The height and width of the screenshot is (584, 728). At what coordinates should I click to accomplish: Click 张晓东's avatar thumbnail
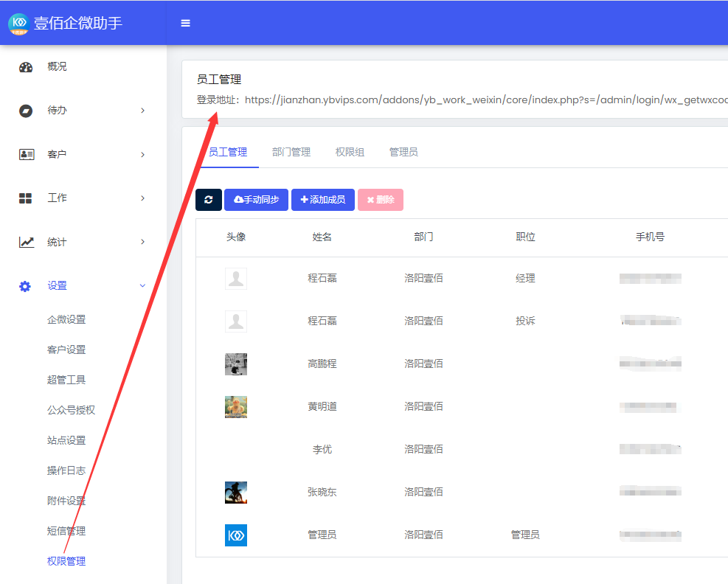point(236,493)
